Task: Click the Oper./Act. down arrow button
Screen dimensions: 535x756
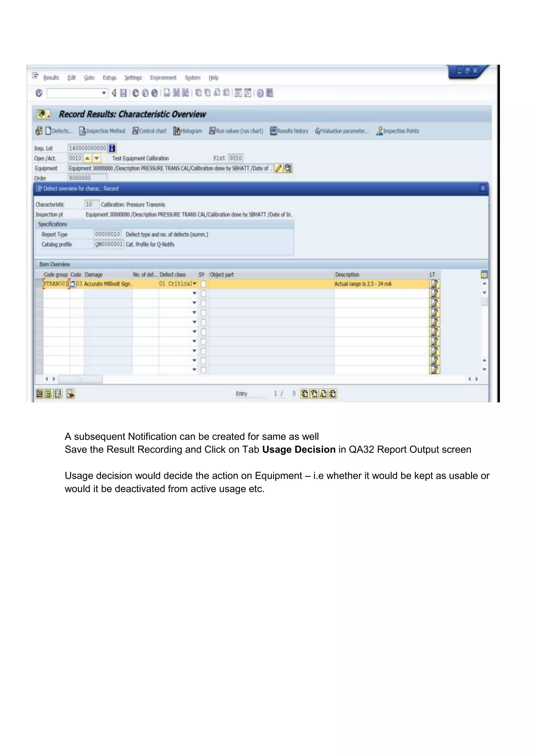Action: [x=96, y=158]
